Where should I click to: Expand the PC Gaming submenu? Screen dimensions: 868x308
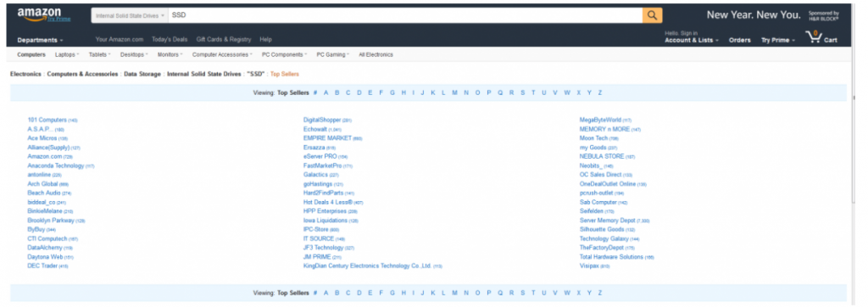coord(332,54)
